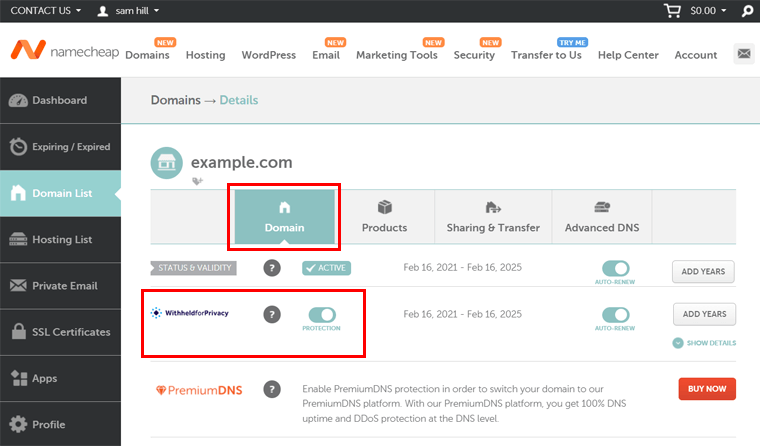Image resolution: width=760 pixels, height=446 pixels.
Task: Open the sam hill user dropdown
Action: point(128,11)
